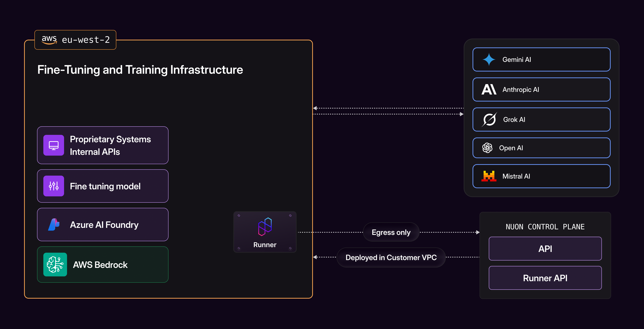The width and height of the screenshot is (644, 329).
Task: Click Fine-Tuning and Training Infrastructure heading
Action: [x=140, y=69]
